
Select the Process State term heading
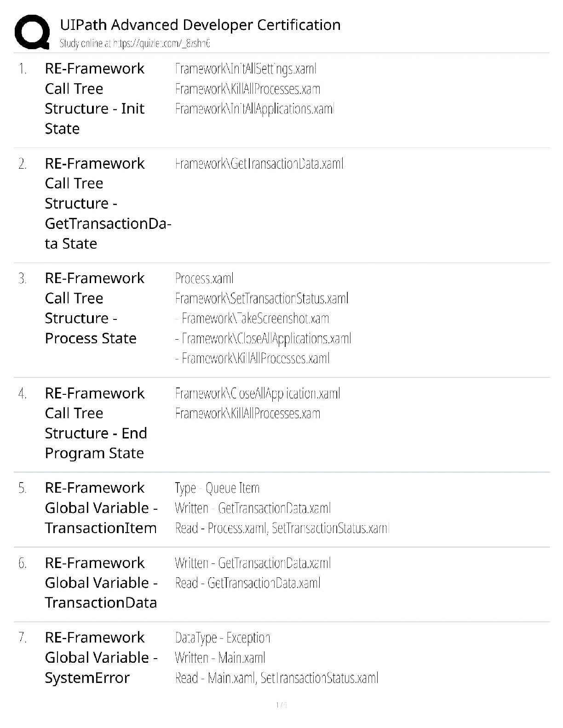pos(94,308)
